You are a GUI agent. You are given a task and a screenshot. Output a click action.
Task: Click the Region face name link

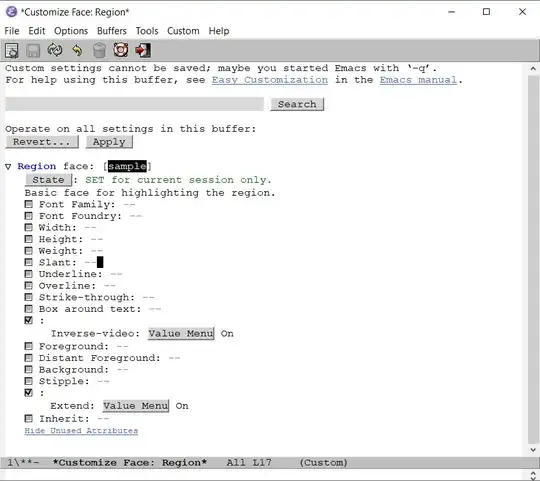(37, 166)
